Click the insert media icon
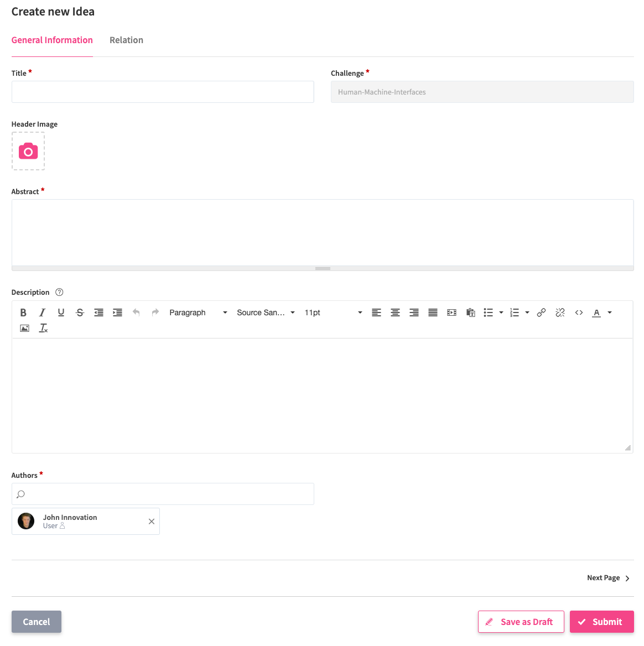 pos(451,312)
